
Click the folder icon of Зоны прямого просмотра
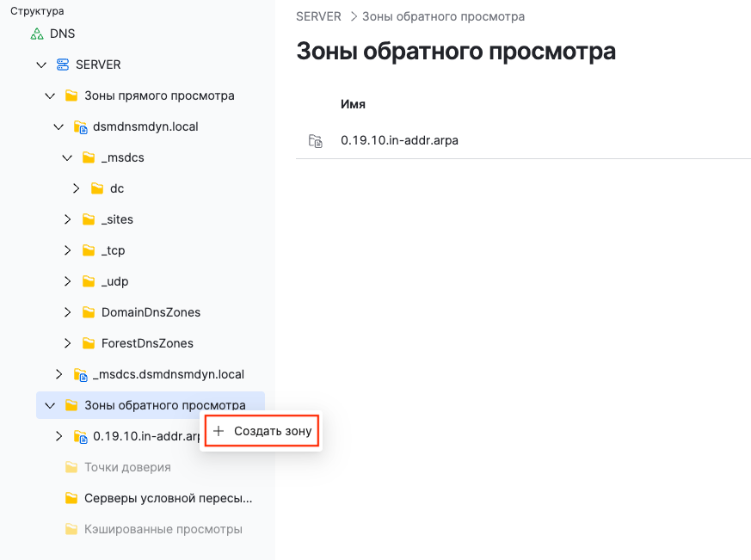point(71,95)
